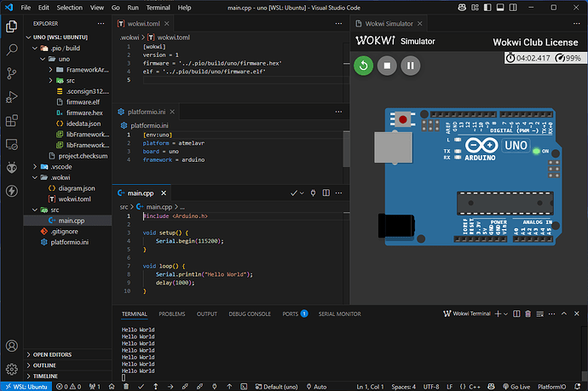Viewport: 588px width, 391px height.
Task: Open the Source Control view
Action: click(12, 73)
